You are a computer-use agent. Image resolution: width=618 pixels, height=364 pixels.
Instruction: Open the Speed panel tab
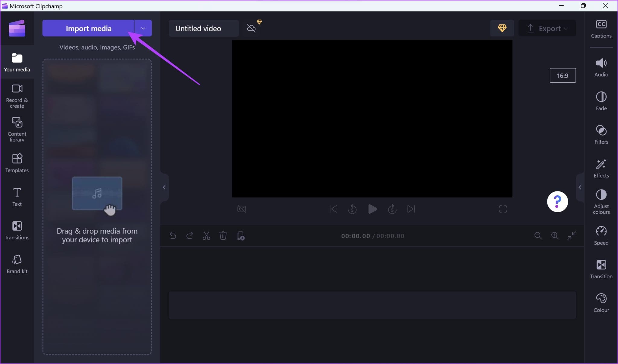(x=600, y=236)
